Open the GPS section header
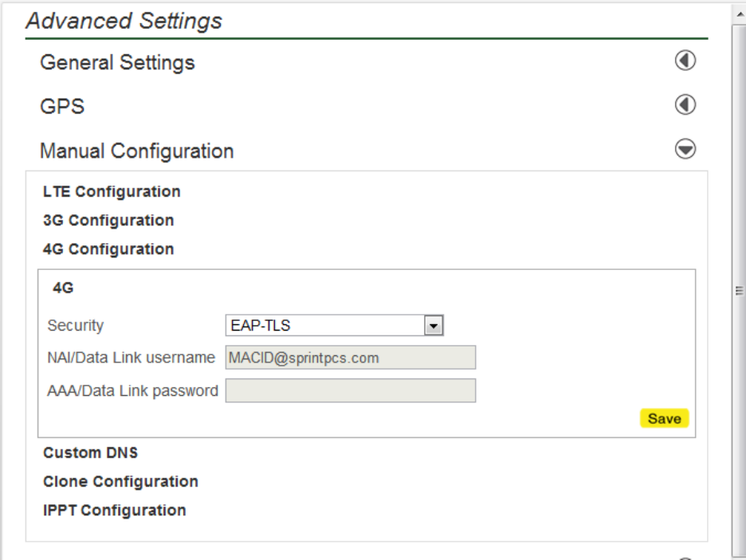 tap(62, 106)
